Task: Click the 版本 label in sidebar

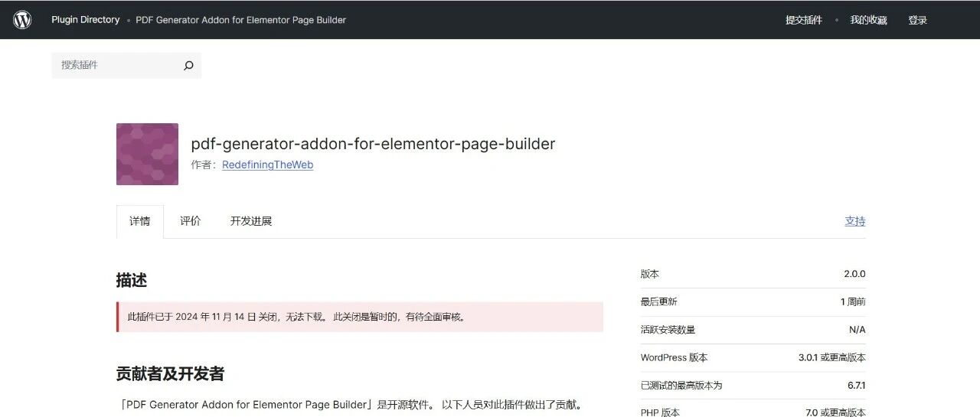Action: [650, 274]
